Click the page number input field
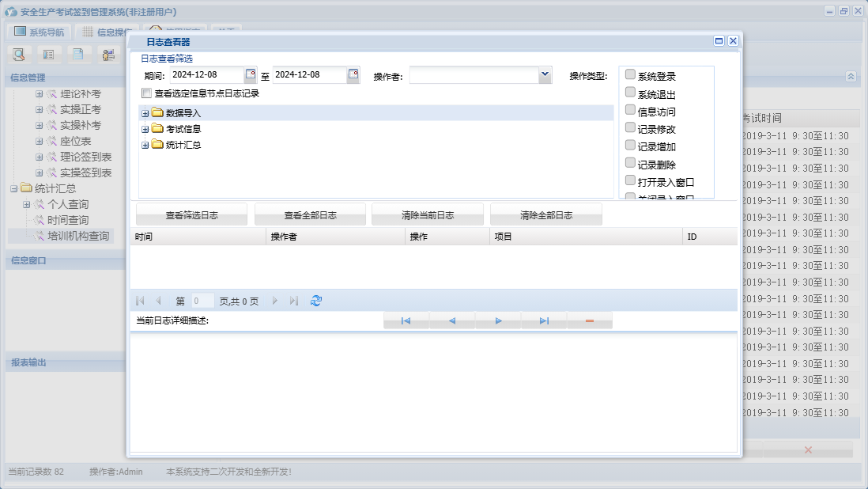Image resolution: width=868 pixels, height=489 pixels. tap(202, 301)
